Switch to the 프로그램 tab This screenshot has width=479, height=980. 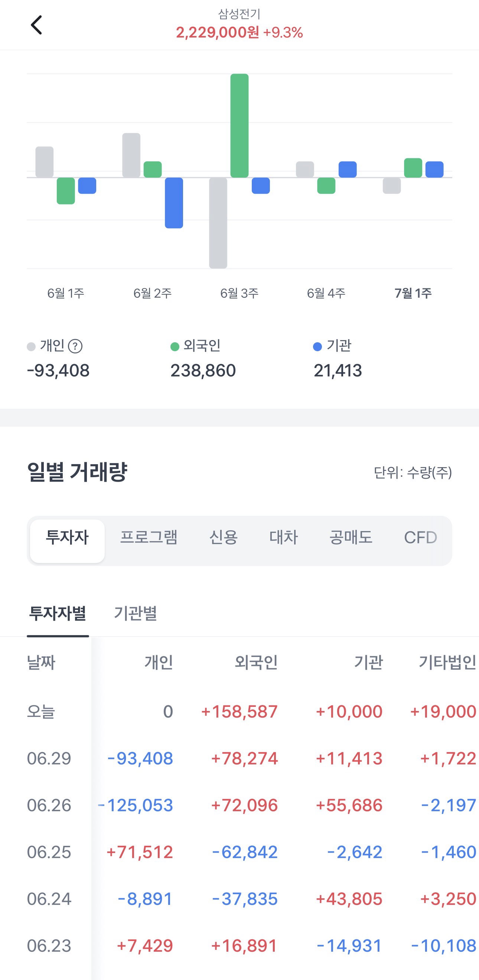149,537
